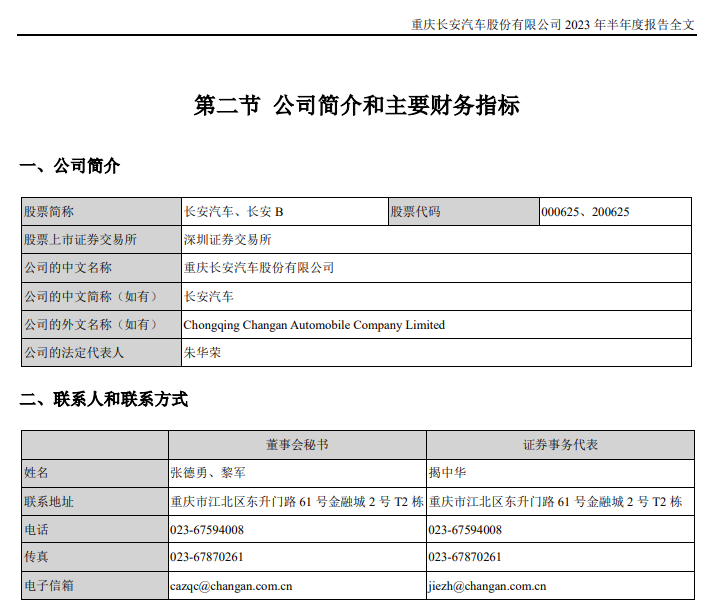This screenshot has width=709, height=613.
Task: Click the page header 重庆长安汽车股份有限公司 2023 年半年度报告全文
Action: 553,24
